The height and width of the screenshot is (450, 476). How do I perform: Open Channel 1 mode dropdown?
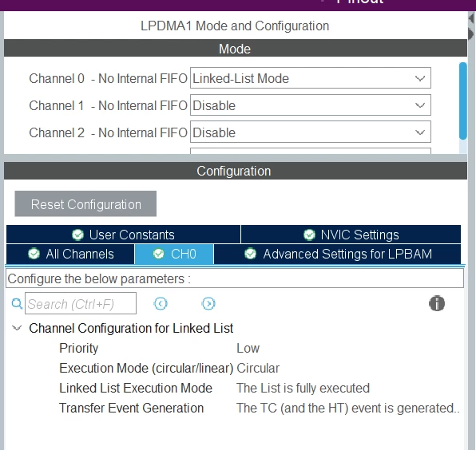point(310,105)
